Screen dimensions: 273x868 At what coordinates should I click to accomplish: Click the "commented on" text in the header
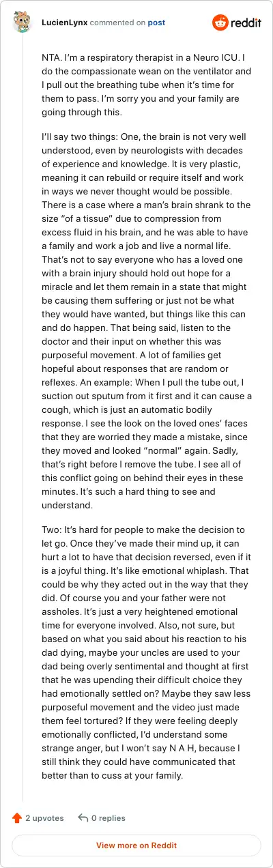tap(117, 23)
